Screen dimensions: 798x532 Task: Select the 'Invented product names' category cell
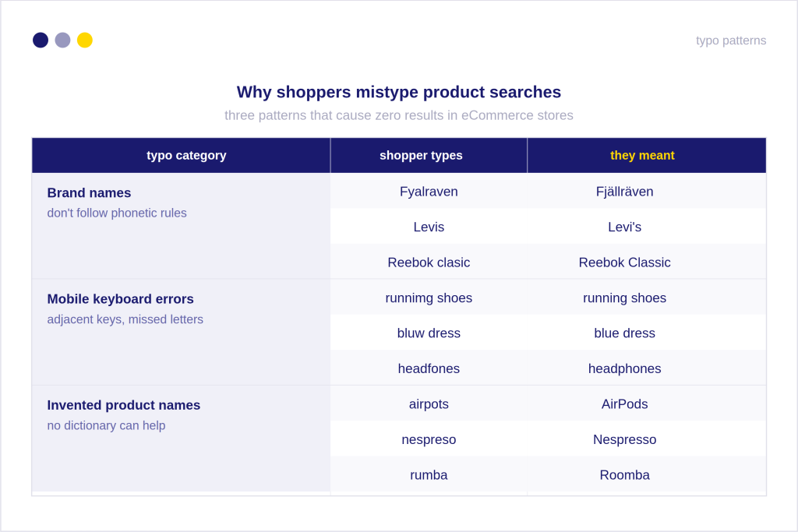181,439
